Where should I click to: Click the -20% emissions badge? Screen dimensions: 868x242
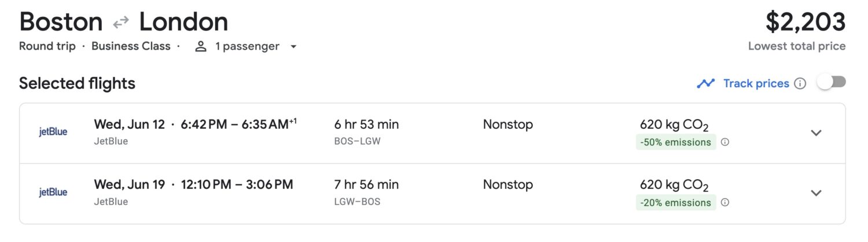coord(675,203)
